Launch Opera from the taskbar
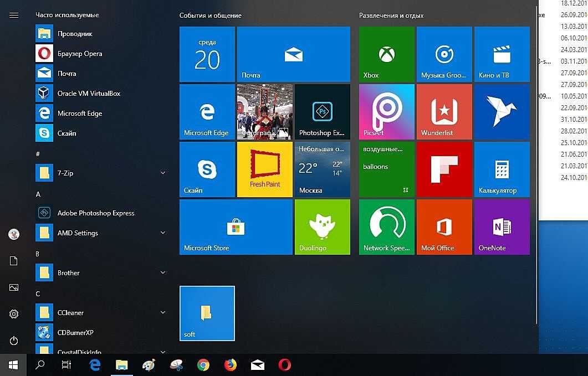 (x=285, y=365)
